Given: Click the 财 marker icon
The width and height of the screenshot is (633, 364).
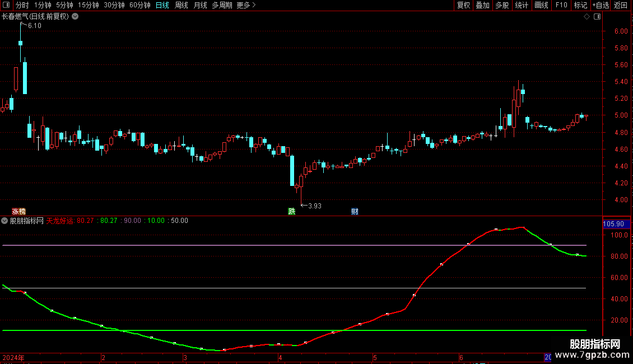Looking at the screenshot, I should pyautogui.click(x=355, y=212).
